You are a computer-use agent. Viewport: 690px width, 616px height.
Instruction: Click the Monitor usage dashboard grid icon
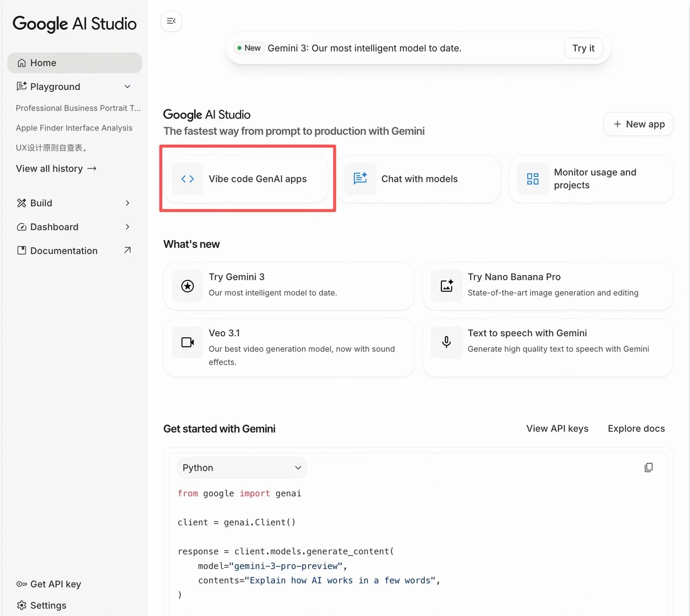(533, 179)
